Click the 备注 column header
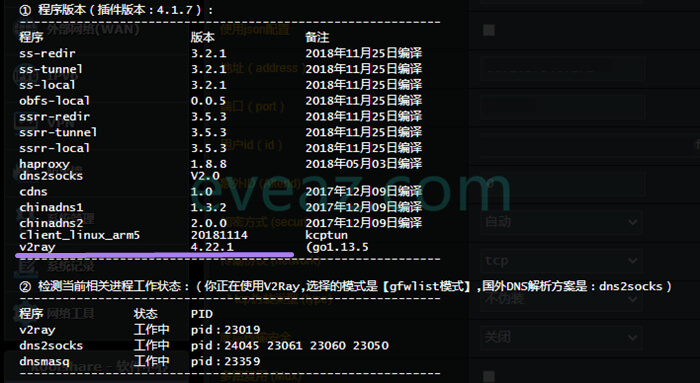Image resolution: width=700 pixels, height=383 pixels. pos(317,37)
